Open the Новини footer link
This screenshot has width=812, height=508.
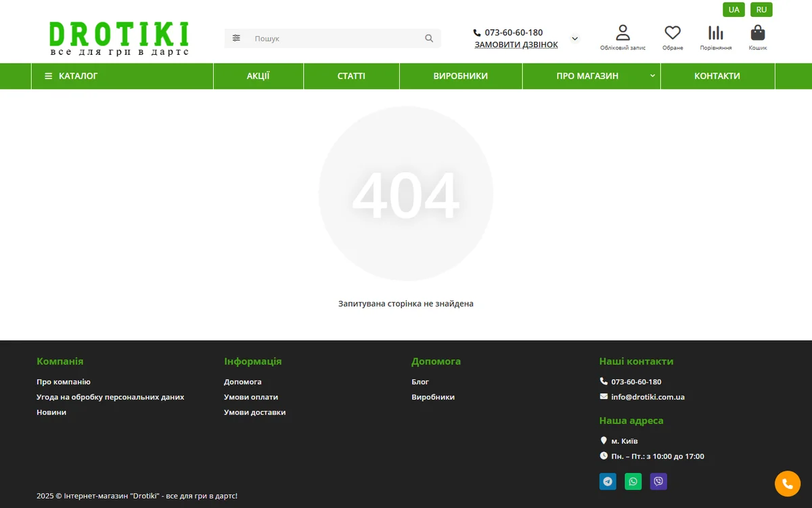[51, 412]
